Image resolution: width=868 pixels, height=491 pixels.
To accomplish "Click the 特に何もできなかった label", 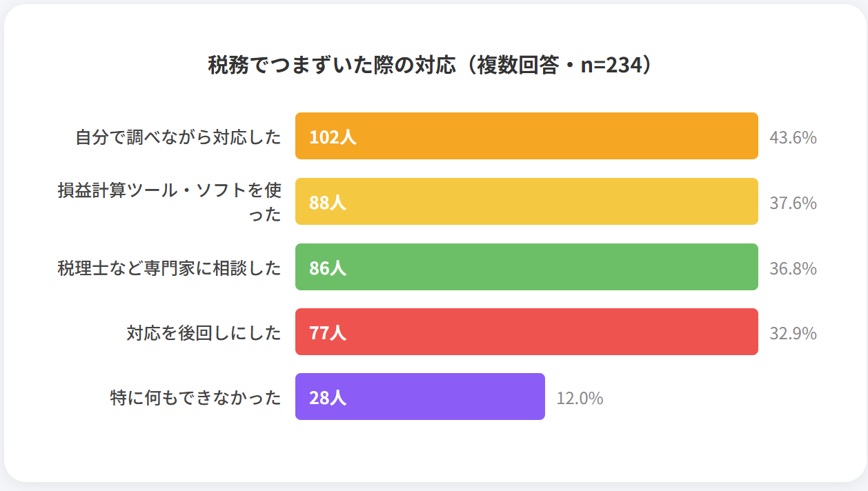I will 196,397.
